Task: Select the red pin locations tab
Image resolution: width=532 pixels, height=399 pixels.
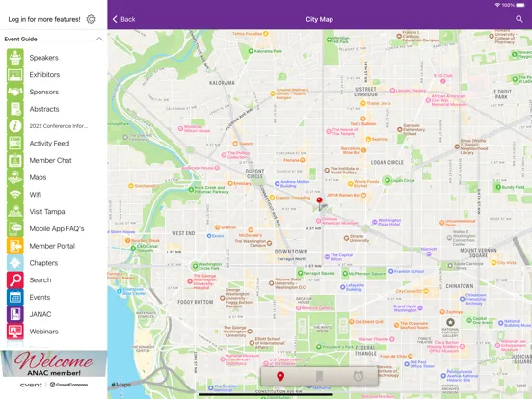Action: click(x=280, y=376)
